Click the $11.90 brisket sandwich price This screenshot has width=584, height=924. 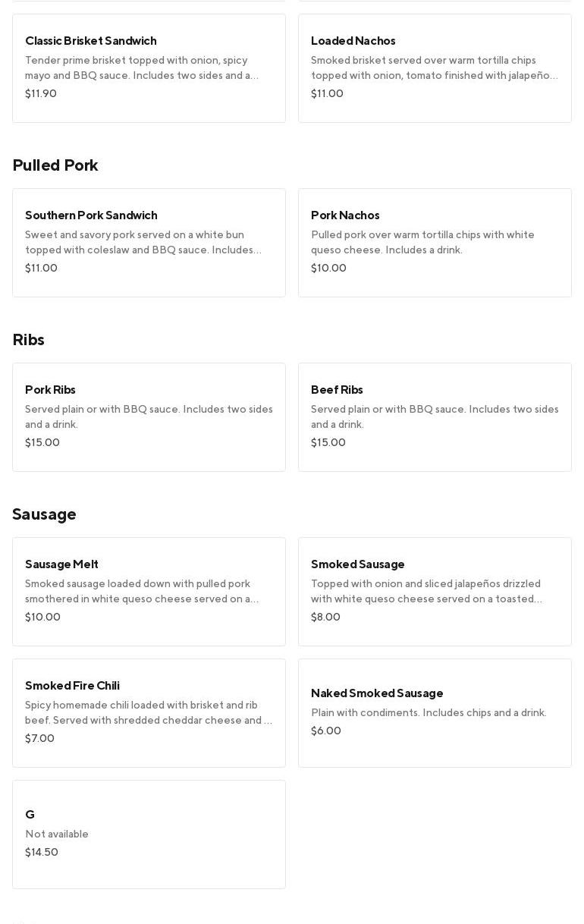point(41,93)
